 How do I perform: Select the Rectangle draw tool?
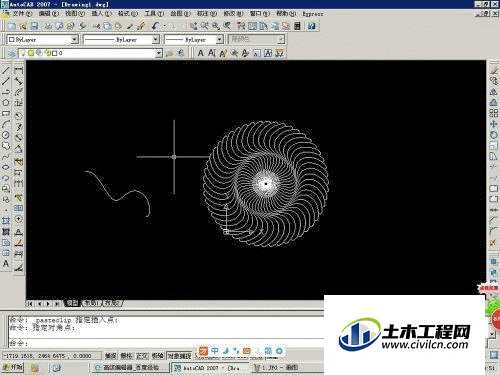click(x=6, y=113)
